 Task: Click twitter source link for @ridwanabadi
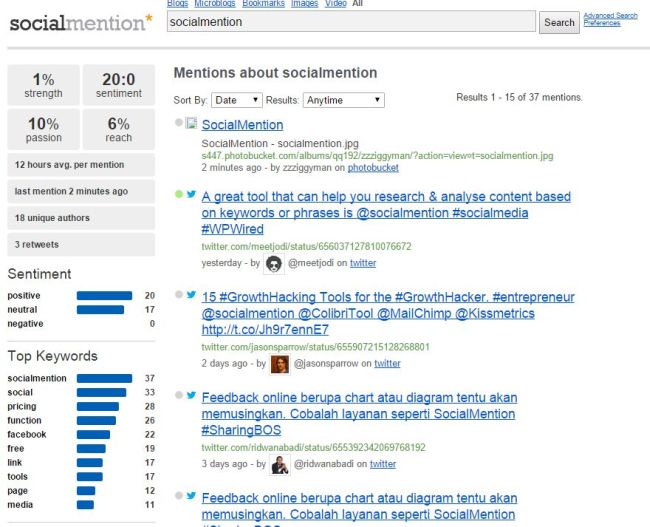tap(383, 464)
